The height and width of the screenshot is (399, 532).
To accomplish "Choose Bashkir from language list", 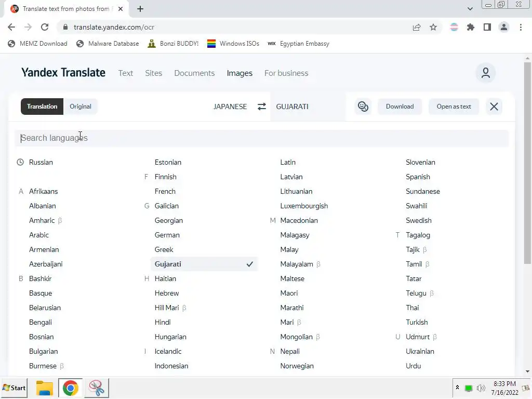I will tap(41, 278).
